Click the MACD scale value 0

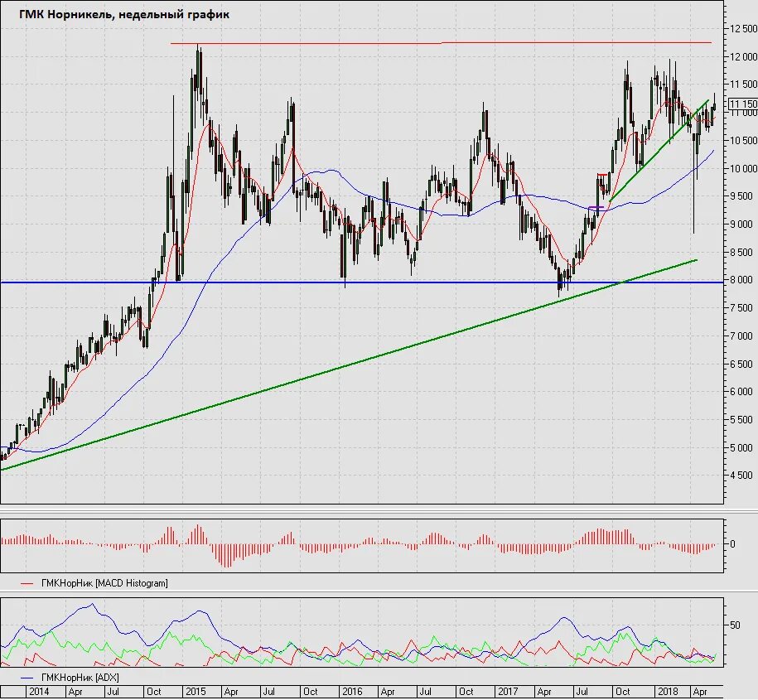(733, 544)
